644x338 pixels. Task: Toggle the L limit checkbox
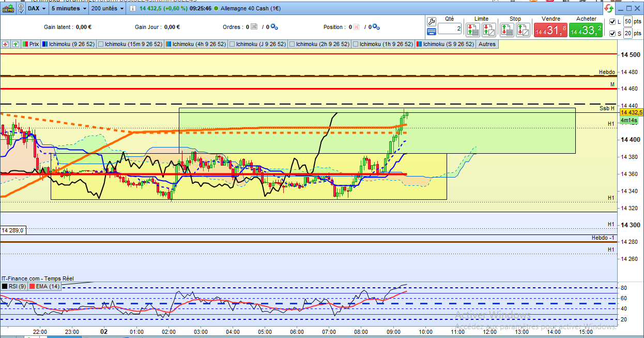point(612,22)
